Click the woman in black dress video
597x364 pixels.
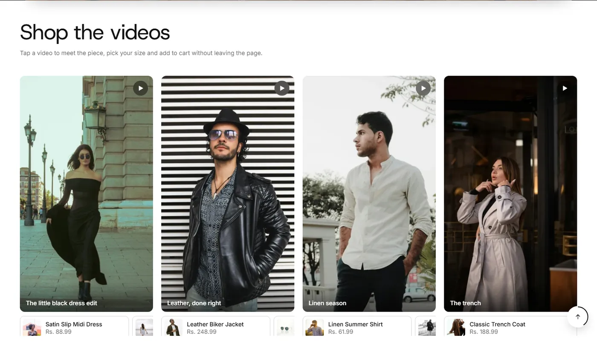(86, 194)
